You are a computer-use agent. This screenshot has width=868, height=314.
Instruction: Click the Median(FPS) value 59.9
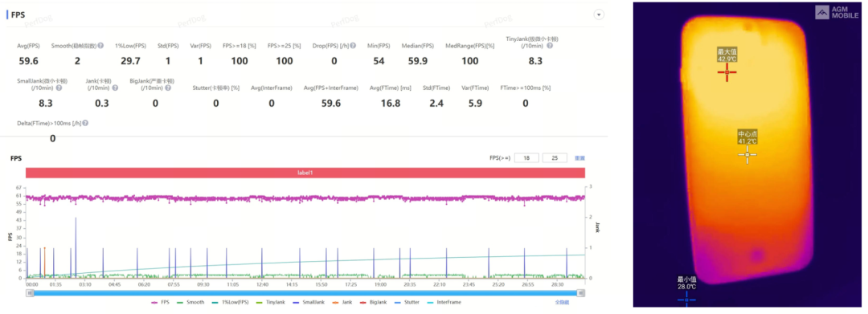pyautogui.click(x=417, y=61)
